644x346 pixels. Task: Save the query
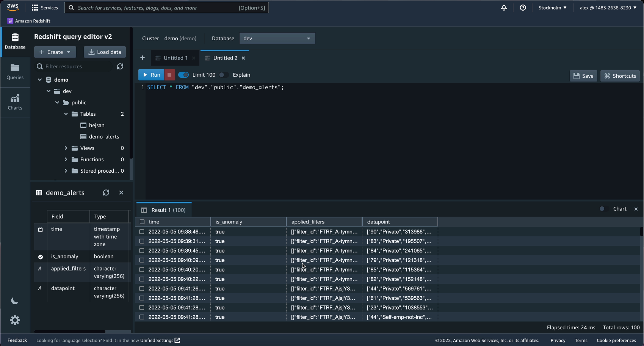(x=583, y=76)
